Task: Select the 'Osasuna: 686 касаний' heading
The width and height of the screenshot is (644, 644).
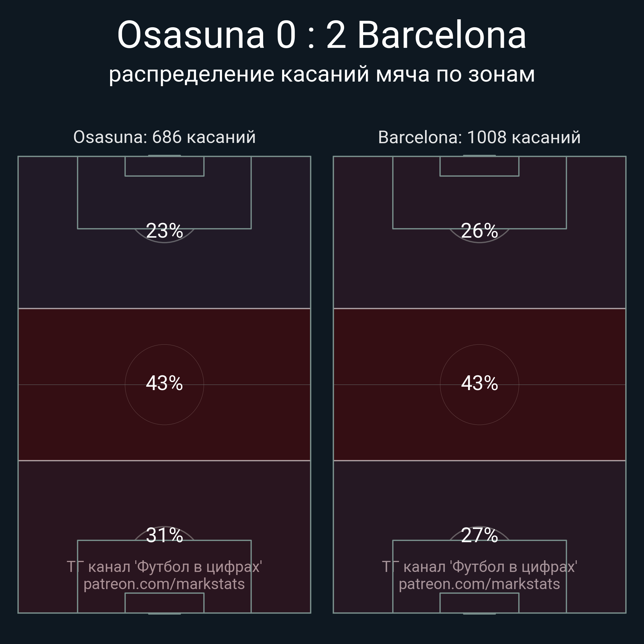Action: tap(164, 137)
